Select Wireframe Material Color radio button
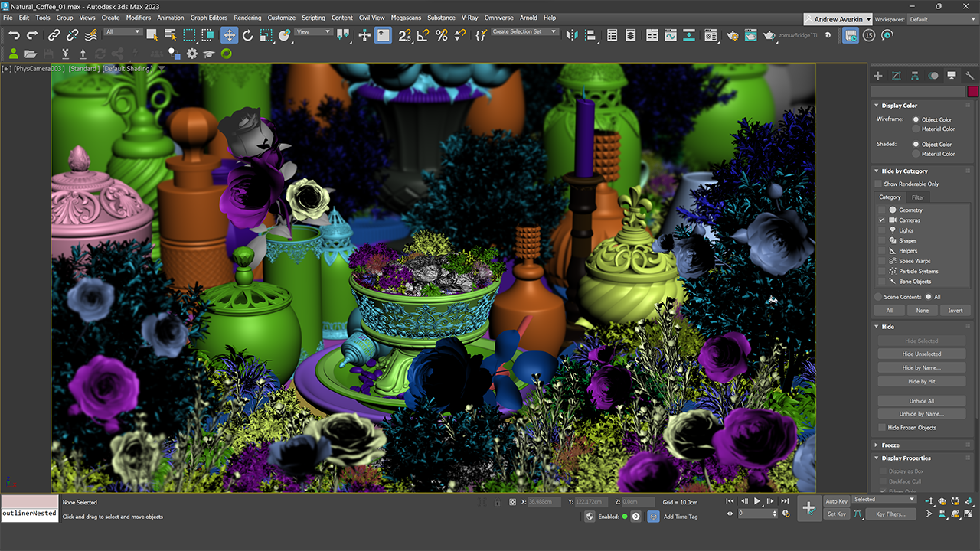The height and width of the screenshot is (551, 980). pos(916,129)
